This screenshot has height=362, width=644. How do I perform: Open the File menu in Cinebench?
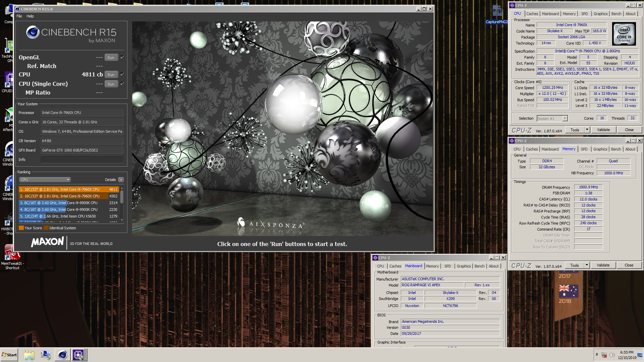[19, 16]
